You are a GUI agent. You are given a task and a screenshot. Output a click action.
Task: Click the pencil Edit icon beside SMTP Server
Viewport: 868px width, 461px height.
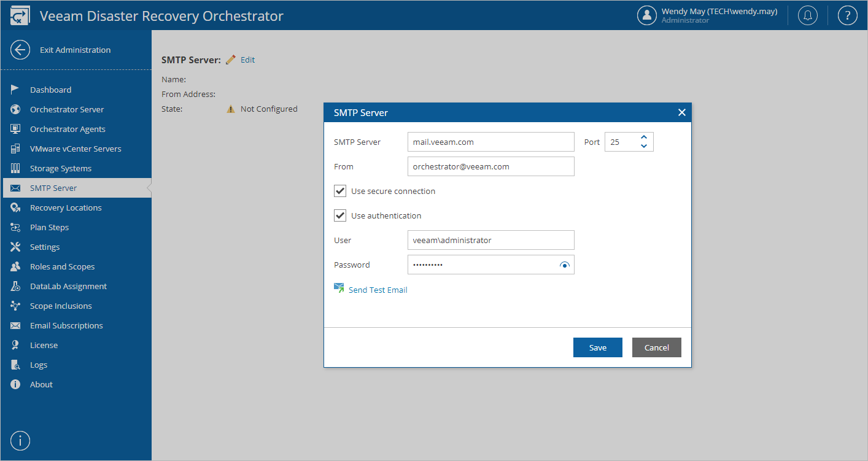[x=231, y=60]
